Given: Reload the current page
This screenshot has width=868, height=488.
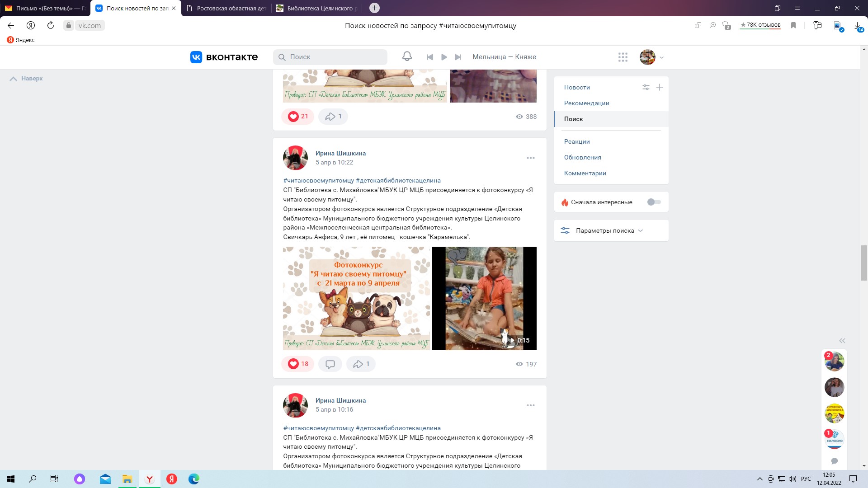Looking at the screenshot, I should coord(51,25).
